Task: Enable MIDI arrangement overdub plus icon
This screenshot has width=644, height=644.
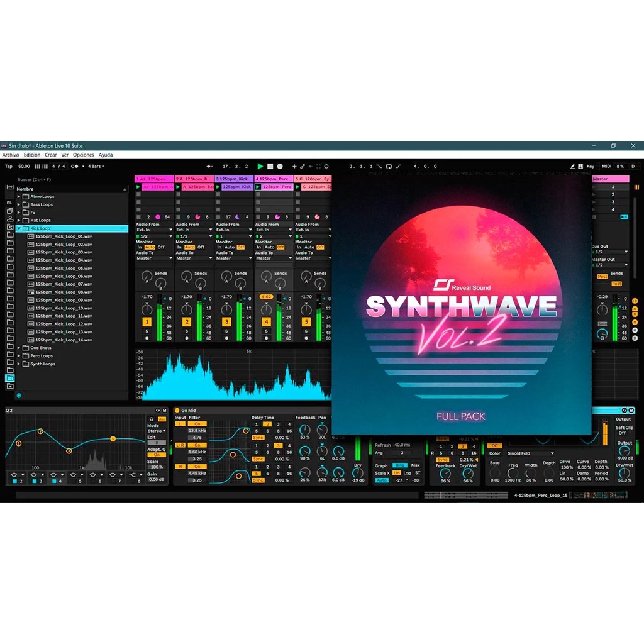Action: click(294, 166)
